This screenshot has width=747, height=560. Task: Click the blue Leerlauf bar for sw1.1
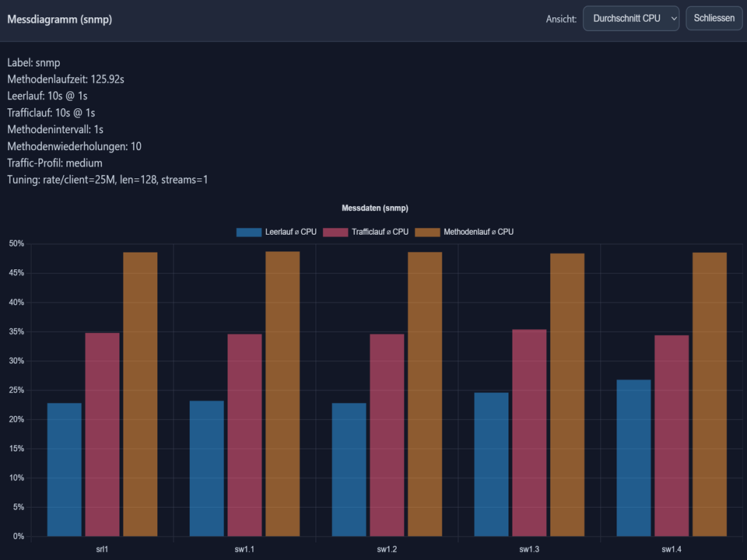[207, 468]
